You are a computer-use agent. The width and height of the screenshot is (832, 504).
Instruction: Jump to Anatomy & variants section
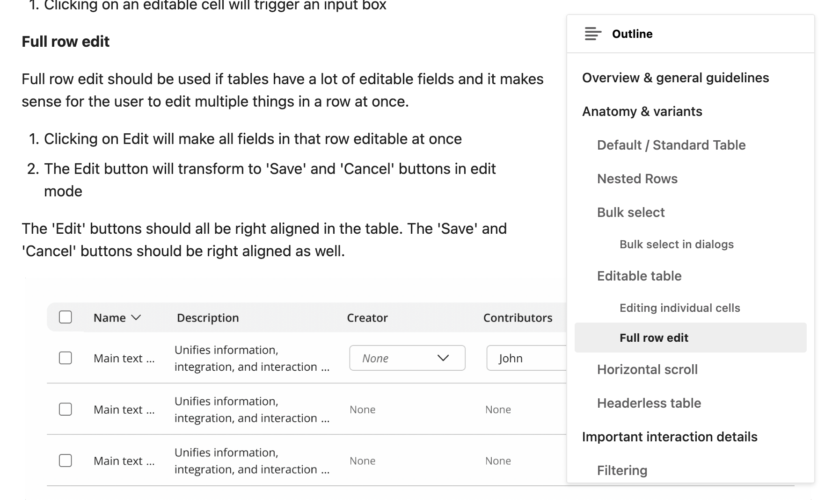642,111
